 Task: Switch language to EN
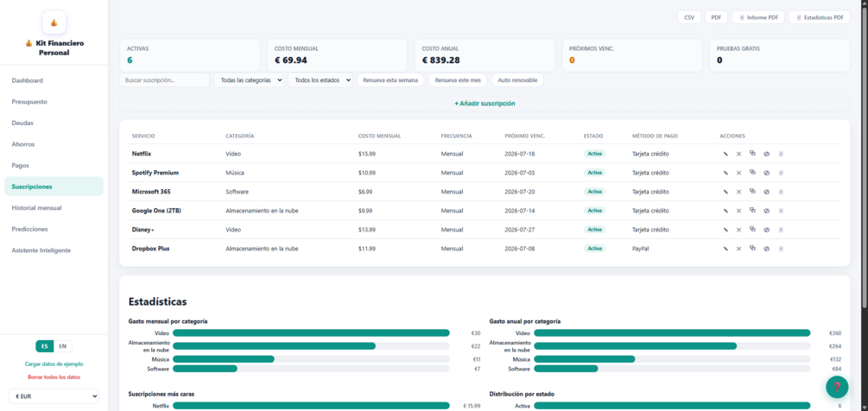(62, 346)
